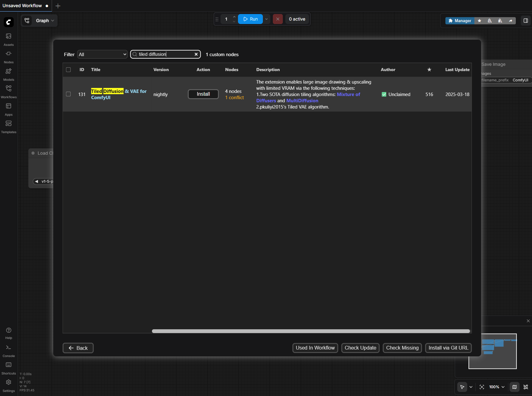Toggle the minimap visibility button
532x396 pixels.
[x=515, y=387]
